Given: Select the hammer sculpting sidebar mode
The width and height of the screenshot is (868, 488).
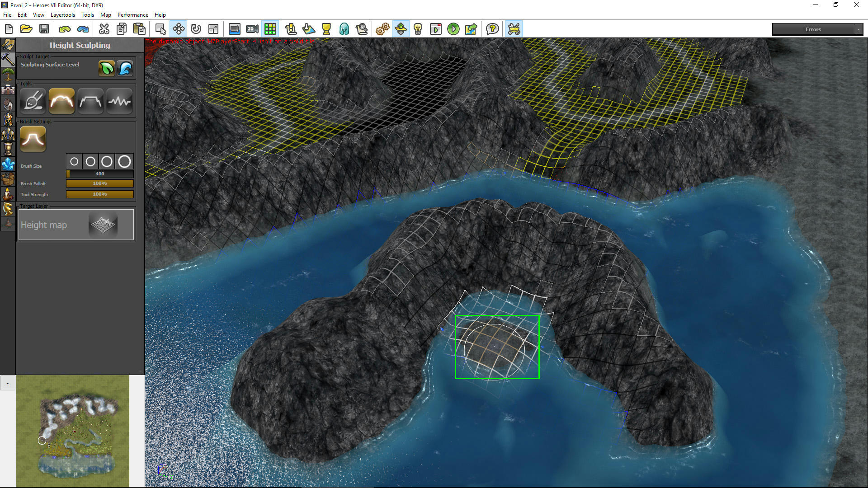Looking at the screenshot, I should 8,60.
